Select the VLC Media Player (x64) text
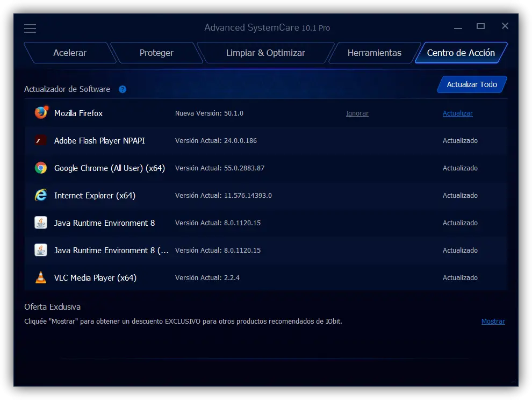 pos(95,278)
